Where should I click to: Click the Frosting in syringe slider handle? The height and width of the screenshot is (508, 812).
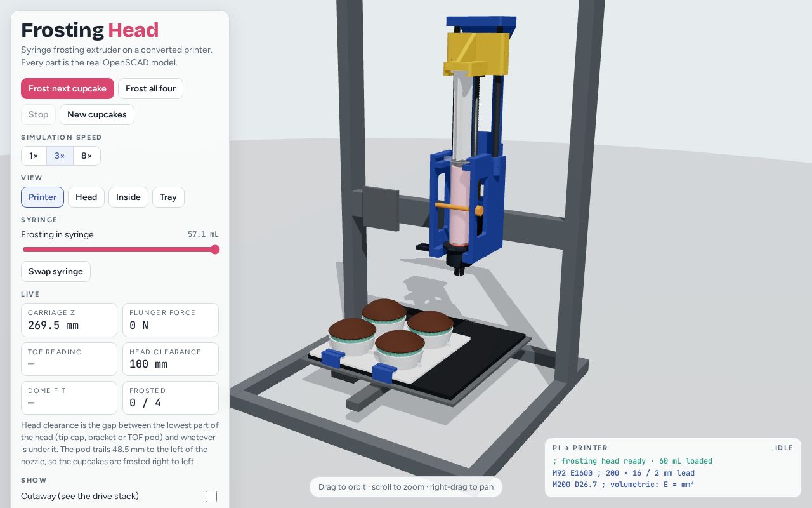click(x=215, y=250)
